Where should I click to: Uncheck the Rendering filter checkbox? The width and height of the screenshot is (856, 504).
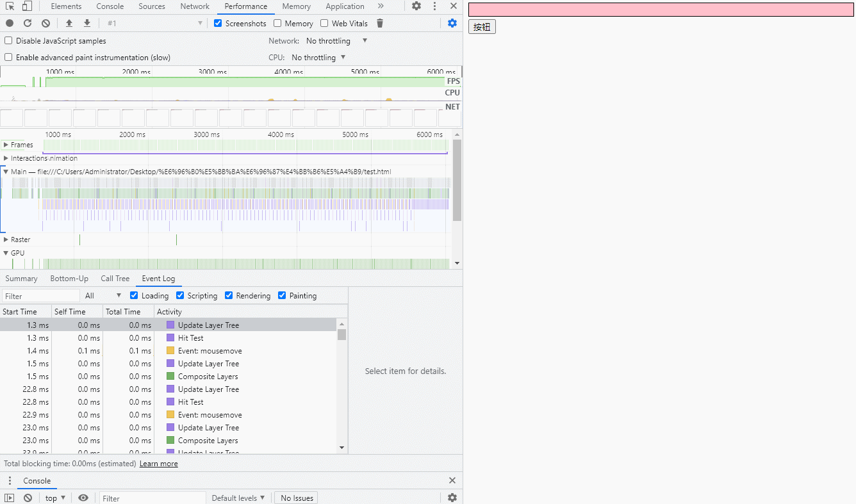(x=229, y=295)
